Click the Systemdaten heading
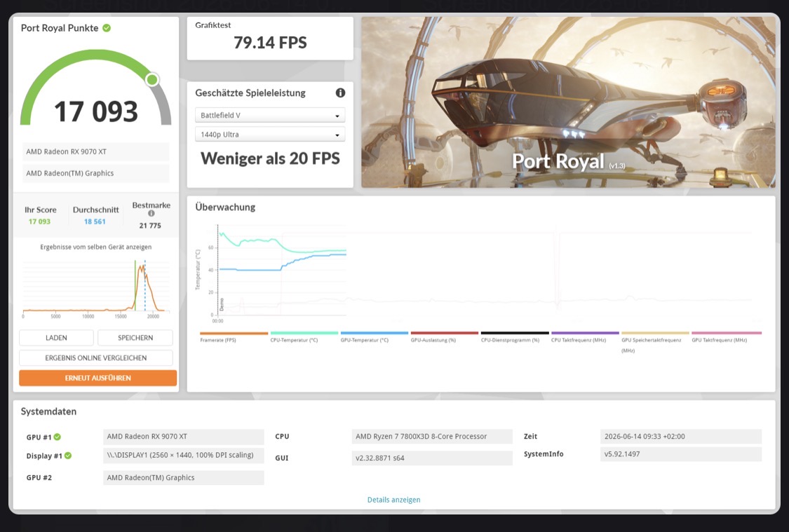Image resolution: width=789 pixels, height=532 pixels. [x=49, y=412]
